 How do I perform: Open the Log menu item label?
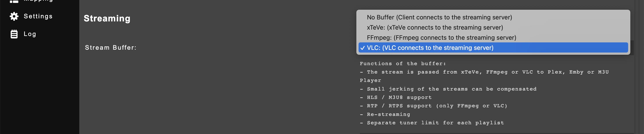click(30, 34)
